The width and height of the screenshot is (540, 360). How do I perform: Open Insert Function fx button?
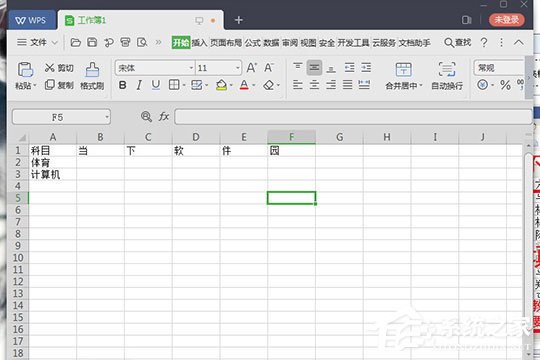(x=164, y=117)
